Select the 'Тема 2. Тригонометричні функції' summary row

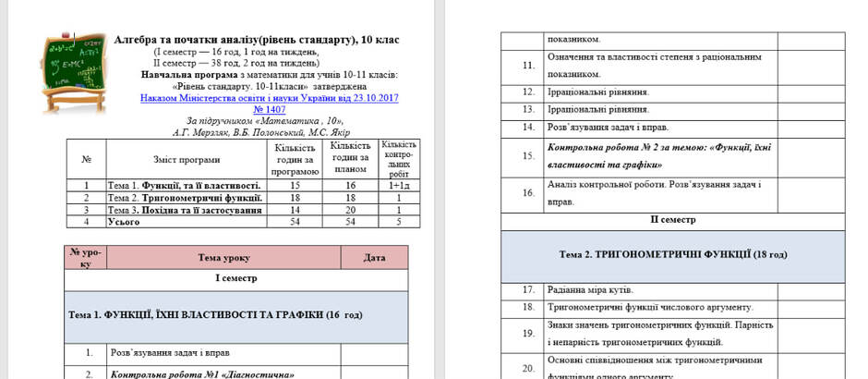(243, 198)
